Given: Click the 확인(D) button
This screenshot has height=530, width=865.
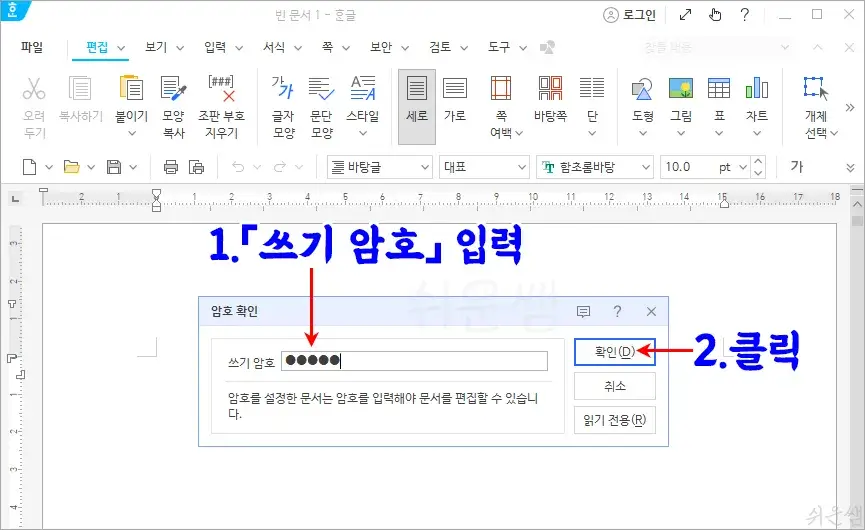Looking at the screenshot, I should coord(615,352).
